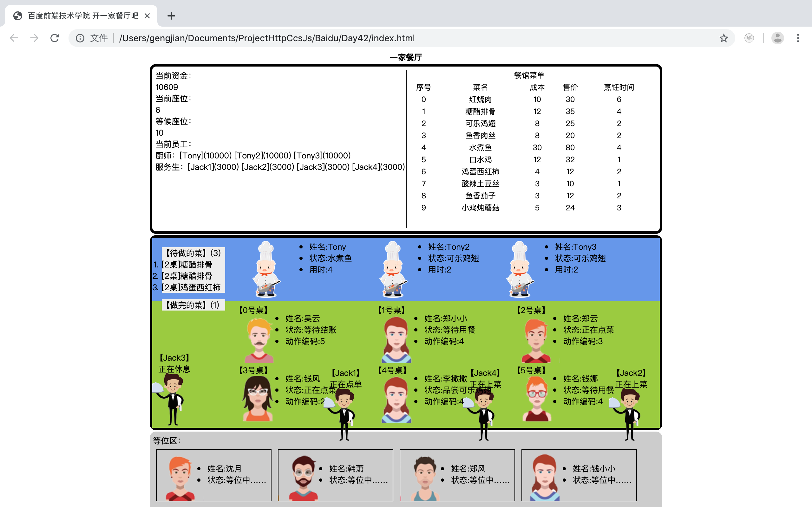Viewport: 812px width, 507px height.
Task: Click the 待做的菜 (3) list header
Action: click(x=193, y=253)
